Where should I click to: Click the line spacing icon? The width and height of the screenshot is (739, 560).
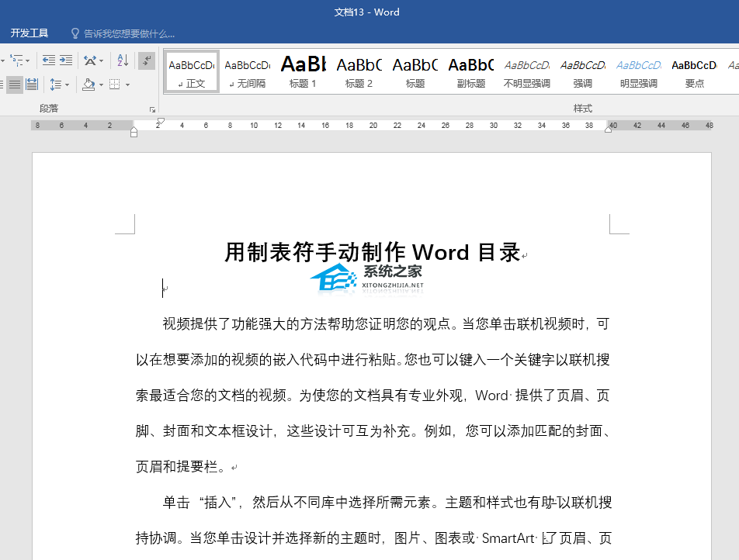55,85
